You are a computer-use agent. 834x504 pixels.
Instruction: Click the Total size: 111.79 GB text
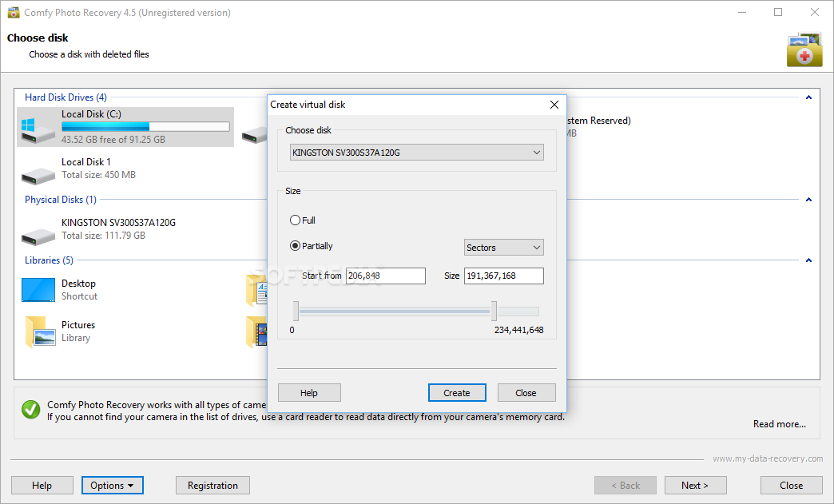103,236
